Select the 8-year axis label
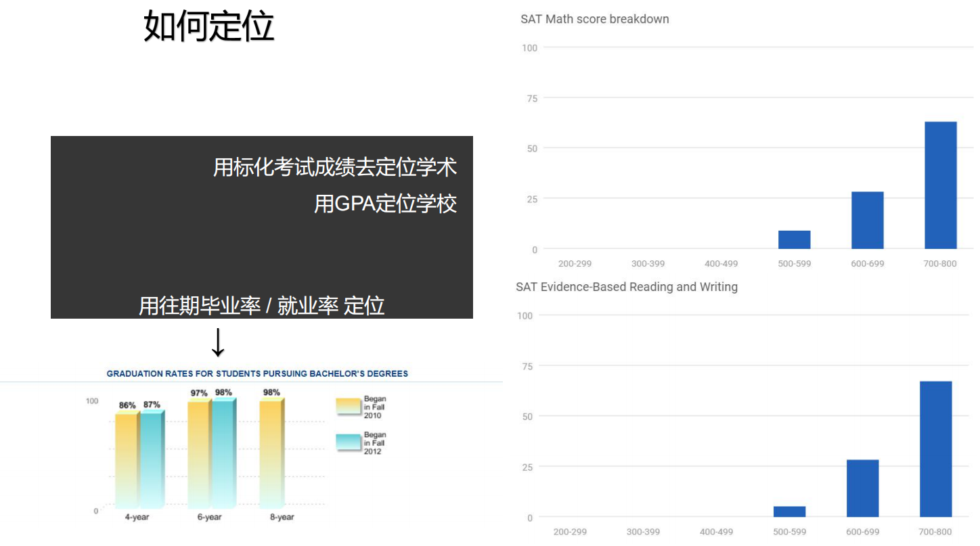Screen dimensions: 980x546 (282, 517)
